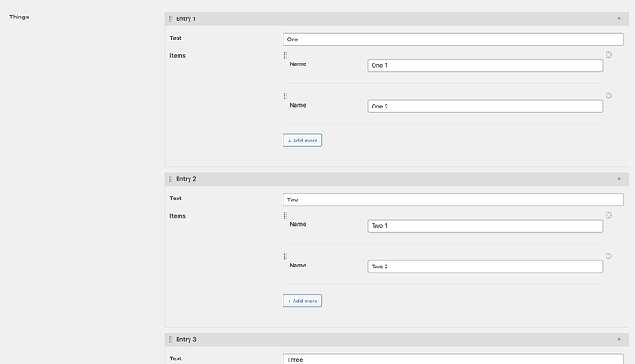This screenshot has height=364, width=635.
Task: Focus the Text field containing 'One'
Action: [453, 40]
